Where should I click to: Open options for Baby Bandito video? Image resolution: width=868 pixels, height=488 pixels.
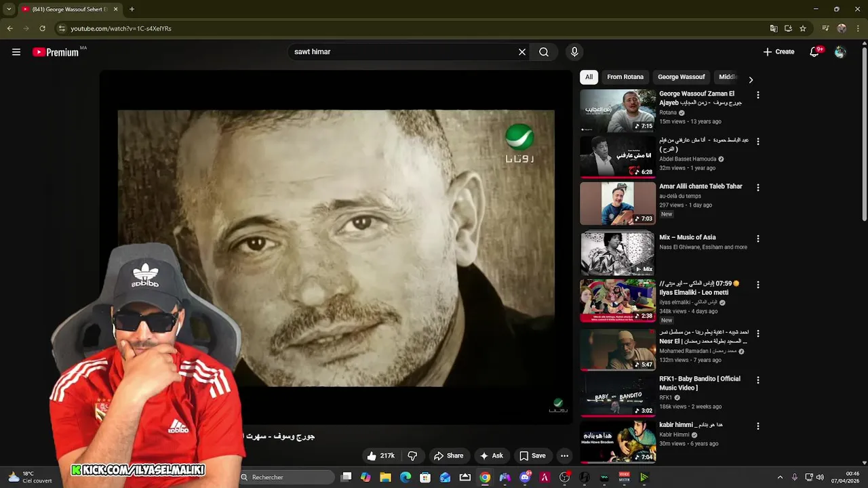(758, 380)
